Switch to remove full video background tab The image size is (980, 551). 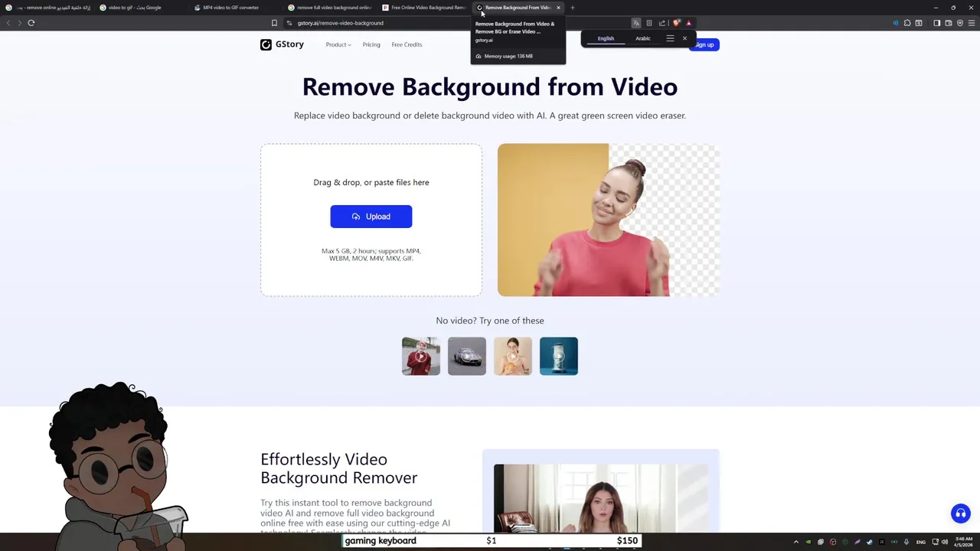[331, 8]
